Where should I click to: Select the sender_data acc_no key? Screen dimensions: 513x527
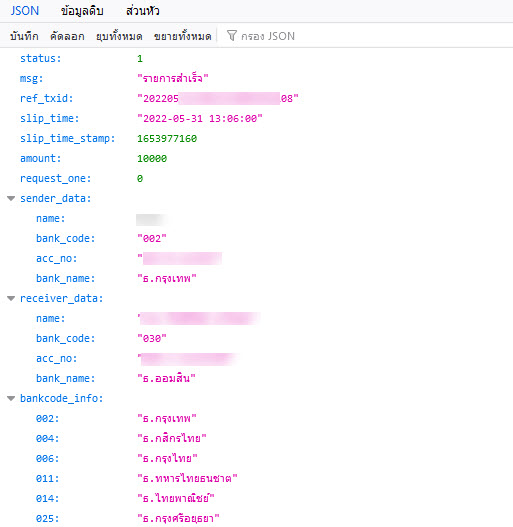57,258
